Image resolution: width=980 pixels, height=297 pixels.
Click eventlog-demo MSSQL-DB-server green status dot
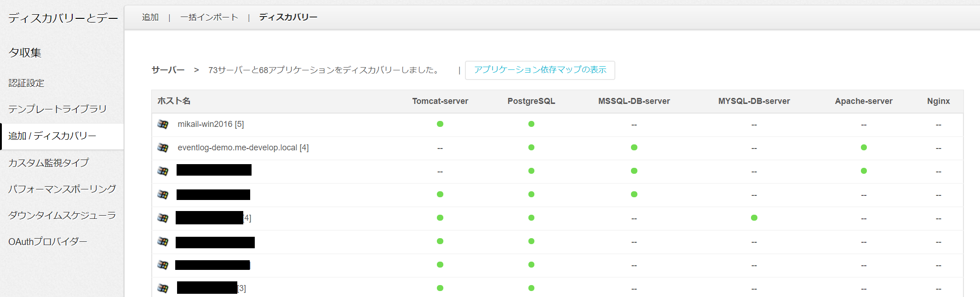point(634,148)
